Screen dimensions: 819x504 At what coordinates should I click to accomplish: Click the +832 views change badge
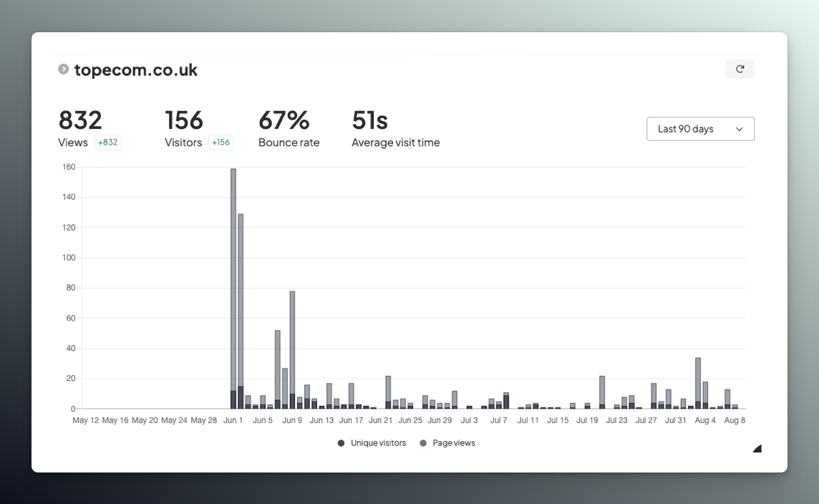tap(108, 142)
